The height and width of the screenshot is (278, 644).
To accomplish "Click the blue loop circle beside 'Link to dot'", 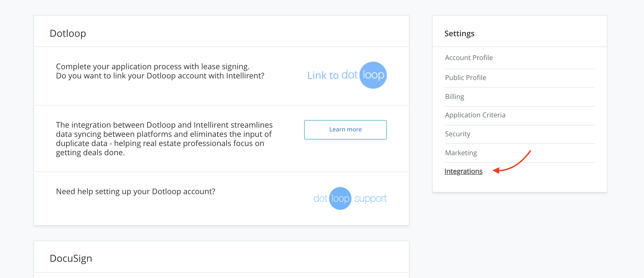I will click(x=373, y=75).
